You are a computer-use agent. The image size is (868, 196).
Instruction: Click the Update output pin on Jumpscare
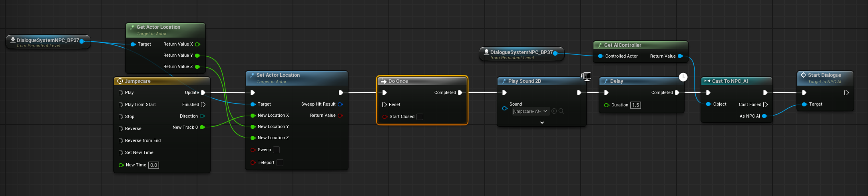click(203, 93)
